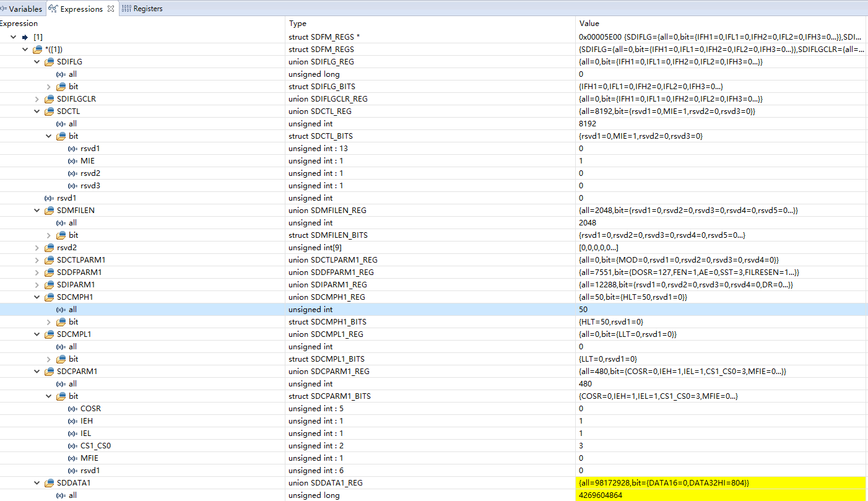Click the yellow value 4269604864
The width and height of the screenshot is (868, 501).
click(x=601, y=495)
